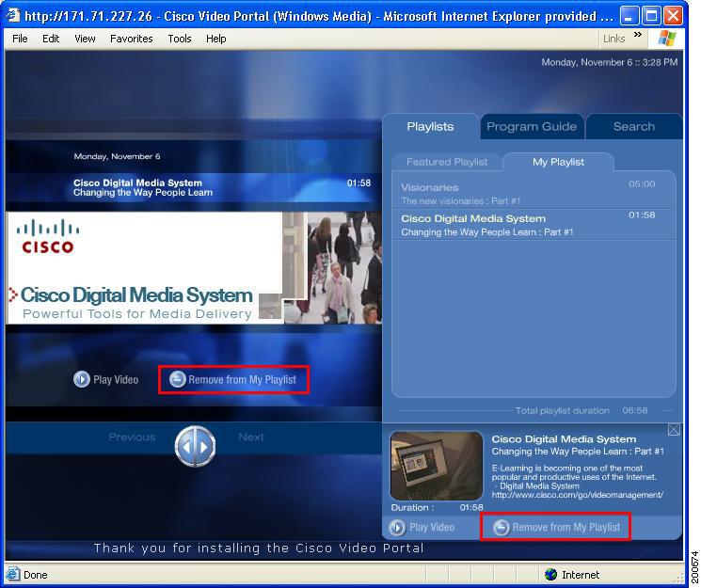Click the Internet zone globe in the status bar
701x588 pixels.
tap(550, 574)
